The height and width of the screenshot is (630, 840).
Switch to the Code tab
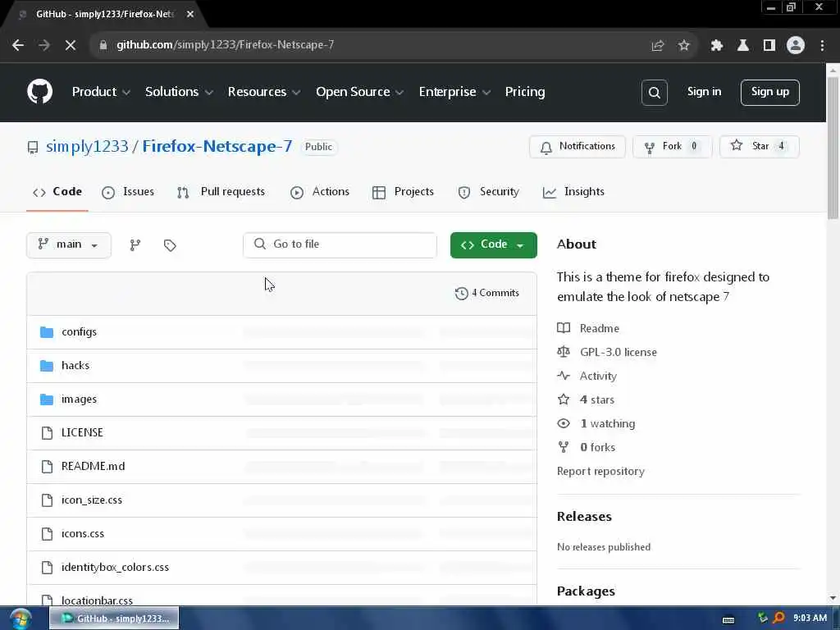tap(57, 192)
